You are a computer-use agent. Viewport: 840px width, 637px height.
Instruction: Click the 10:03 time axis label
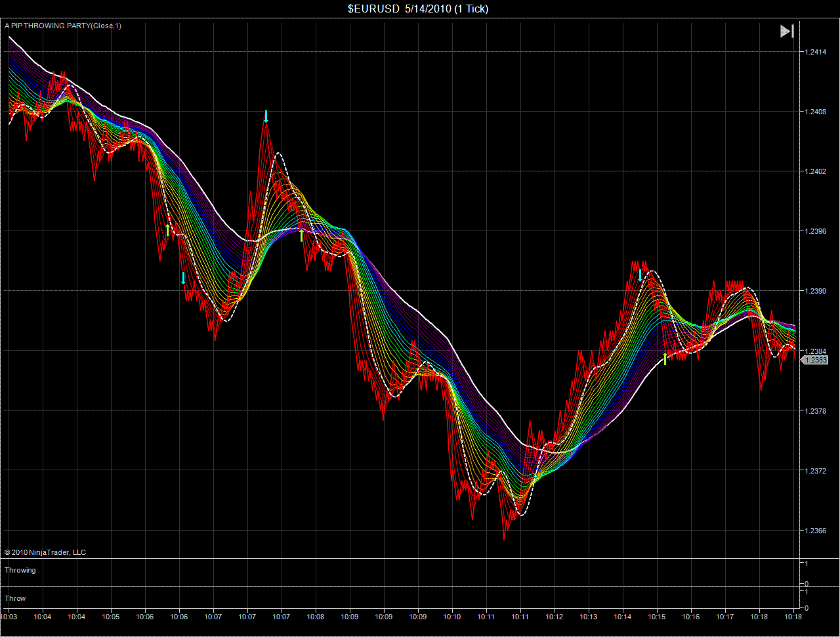tap(9, 617)
